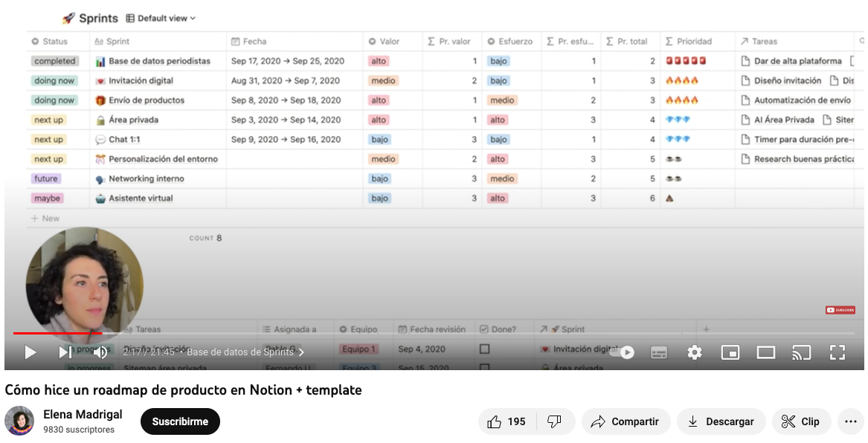Screen dimensions: 868x443
Task: Switch to theater mode
Action: coord(766,352)
